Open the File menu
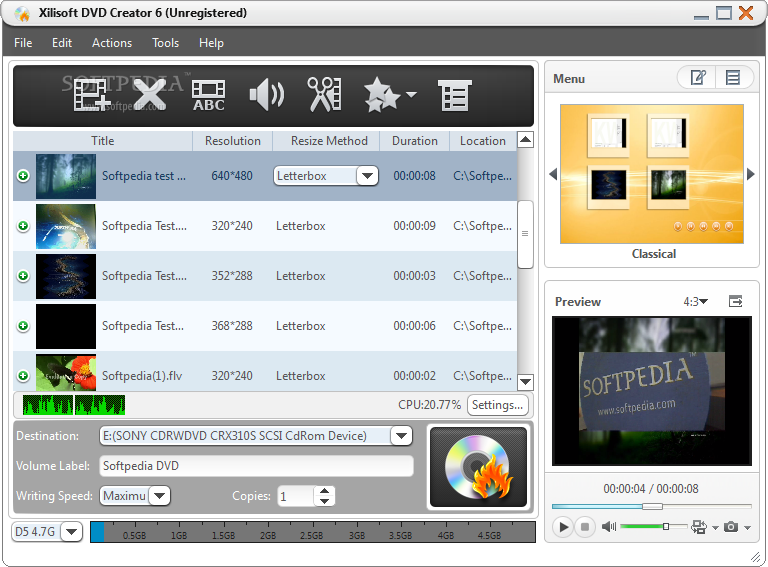Image resolution: width=768 pixels, height=567 pixels. [23, 43]
